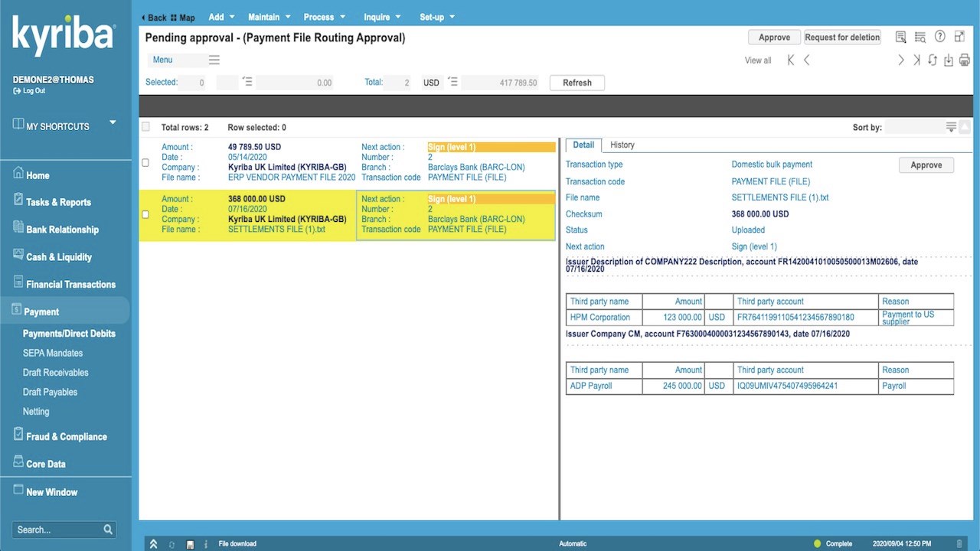Screen dimensions: 980x551
Task: Click the print icon
Action: [x=965, y=60]
